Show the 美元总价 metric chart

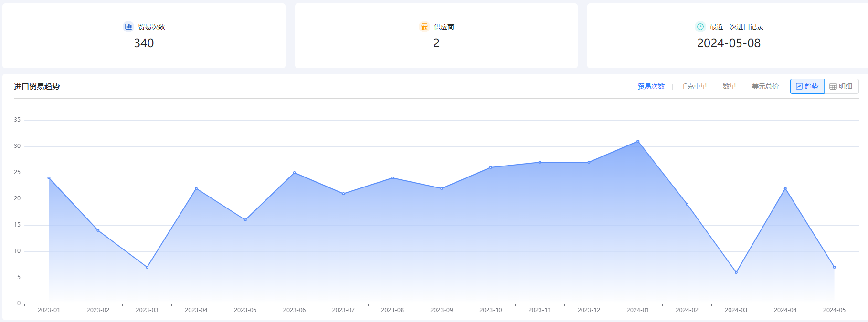[765, 86]
